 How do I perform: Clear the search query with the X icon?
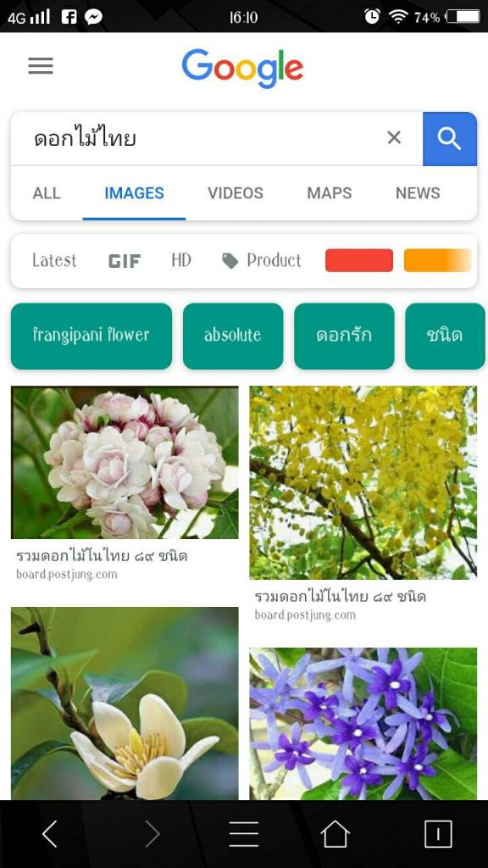394,137
